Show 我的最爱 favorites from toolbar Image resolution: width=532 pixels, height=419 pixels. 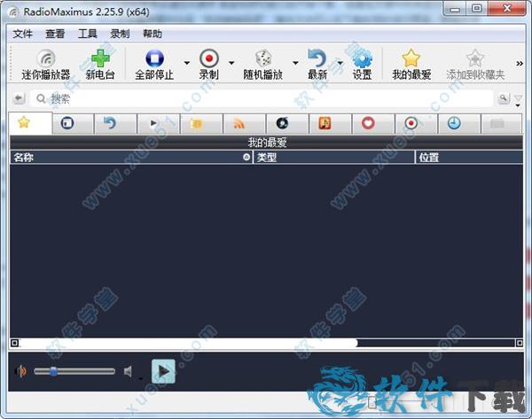click(x=411, y=64)
